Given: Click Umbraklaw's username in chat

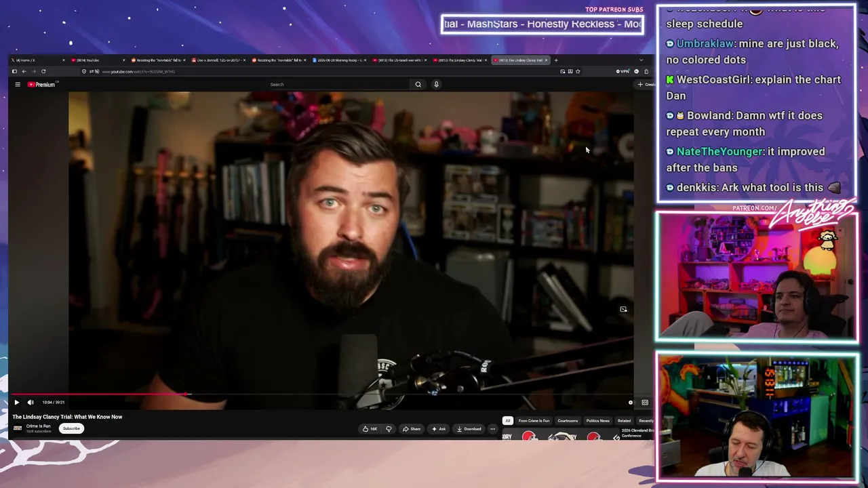Looking at the screenshot, I should point(705,43).
